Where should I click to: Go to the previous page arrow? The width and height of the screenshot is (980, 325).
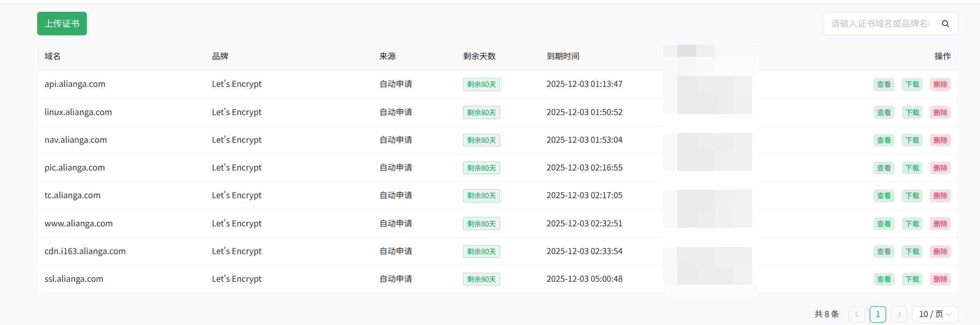[857, 314]
